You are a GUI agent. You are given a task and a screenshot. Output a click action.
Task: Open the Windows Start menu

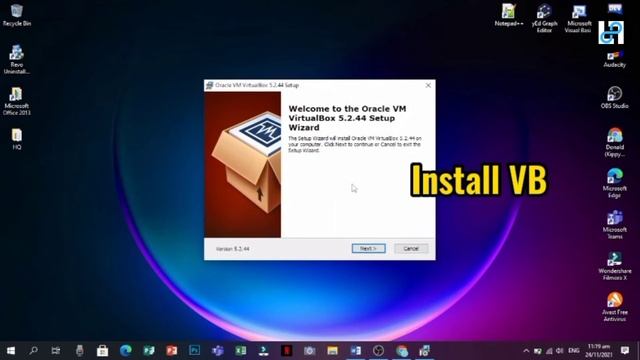(x=11, y=351)
